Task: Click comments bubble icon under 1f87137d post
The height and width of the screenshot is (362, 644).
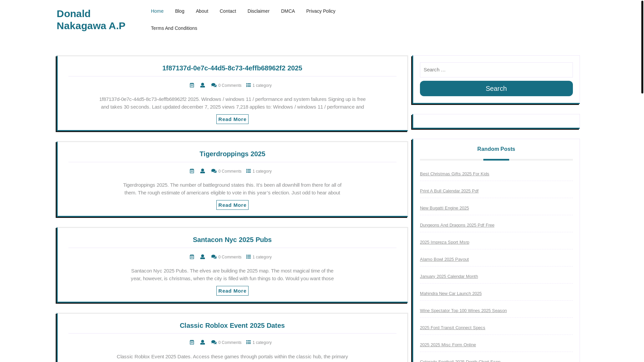Action: [x=214, y=85]
